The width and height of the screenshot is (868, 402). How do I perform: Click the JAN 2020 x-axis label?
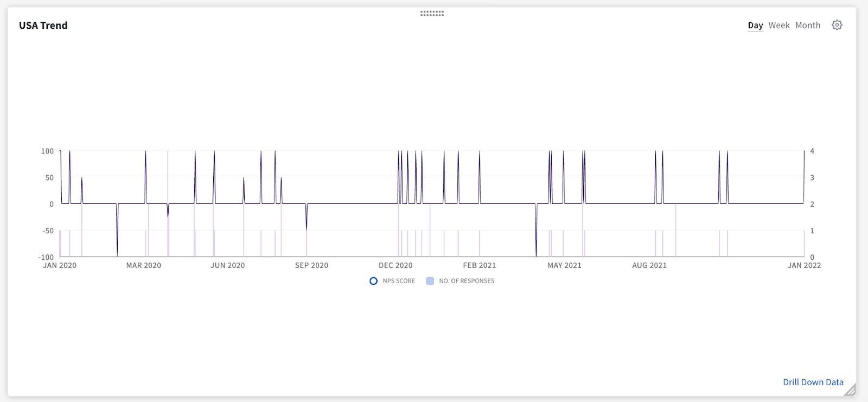[60, 265]
